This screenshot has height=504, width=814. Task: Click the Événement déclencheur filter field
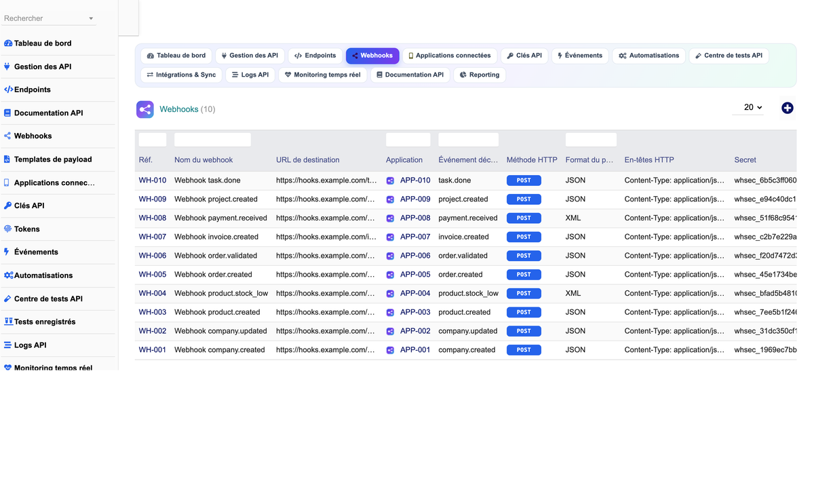[469, 140]
